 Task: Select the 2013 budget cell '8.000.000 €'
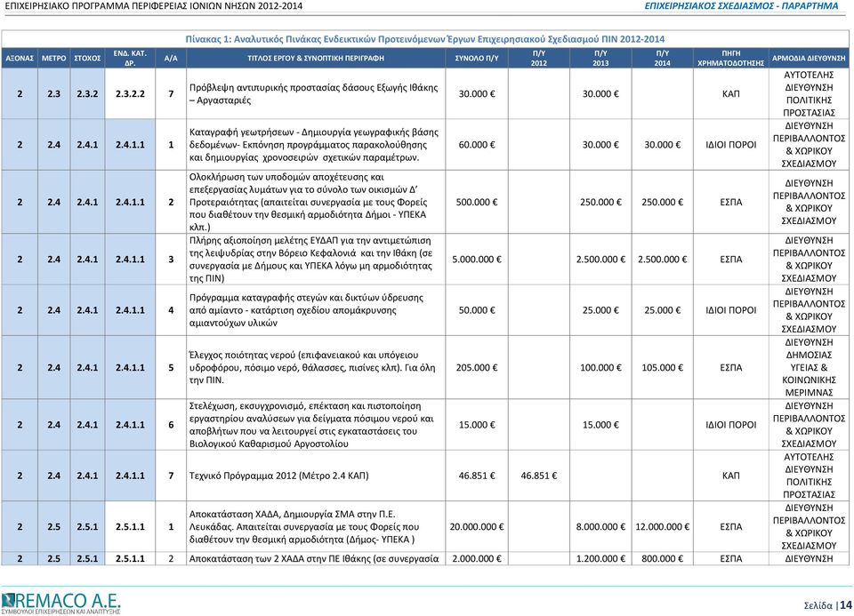600,527
